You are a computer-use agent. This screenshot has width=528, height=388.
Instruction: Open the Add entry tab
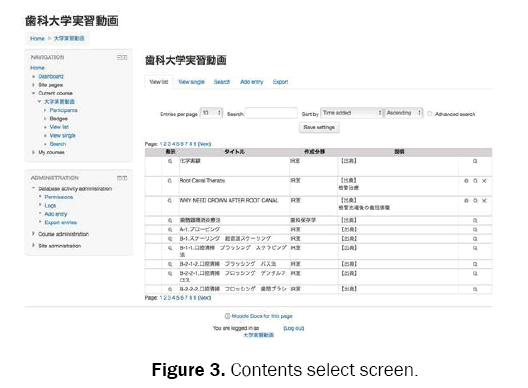tap(252, 82)
